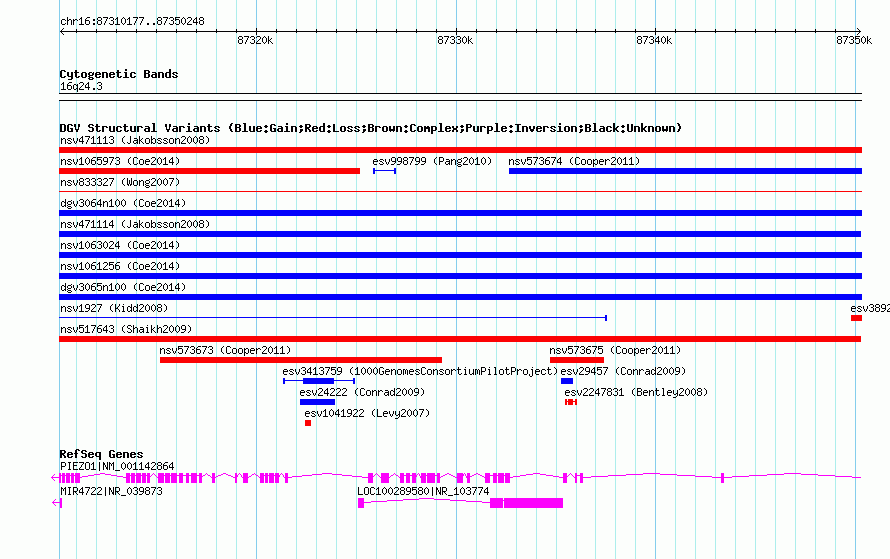Viewport: 890px width, 559px height.
Task: Select the dgv3065n100 blue gain bar
Action: click(460, 297)
